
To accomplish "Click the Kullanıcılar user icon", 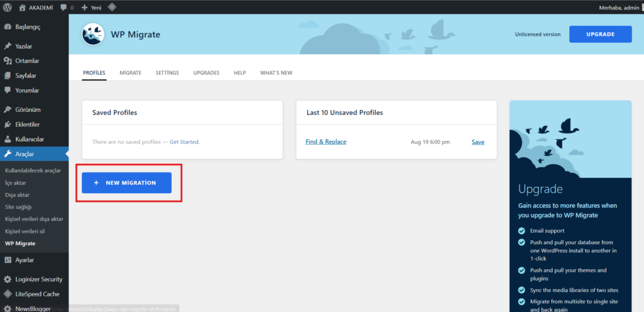I will point(8,139).
